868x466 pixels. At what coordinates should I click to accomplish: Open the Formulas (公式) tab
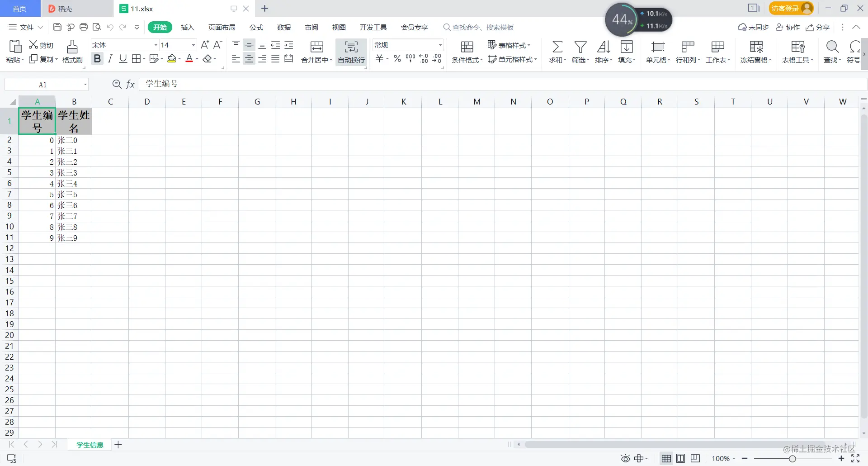coord(256,27)
